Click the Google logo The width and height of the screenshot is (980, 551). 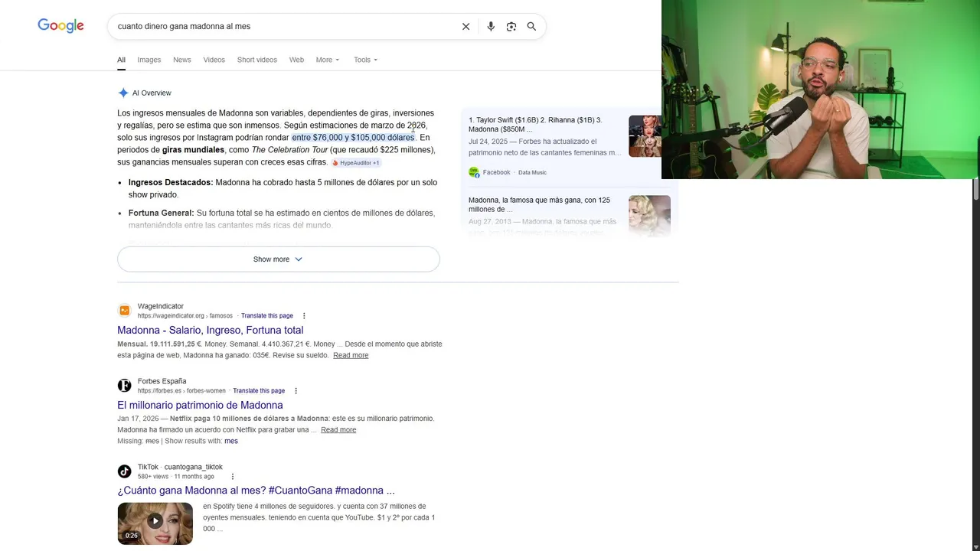tap(60, 26)
